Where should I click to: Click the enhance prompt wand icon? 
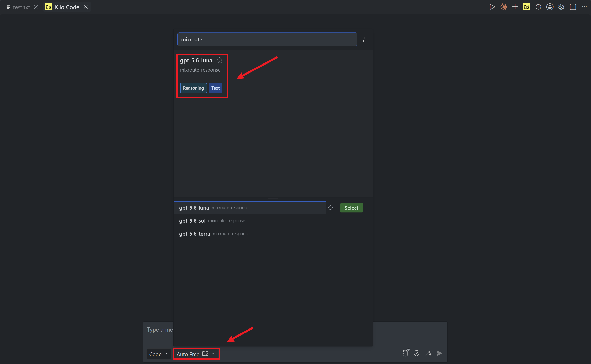(x=428, y=353)
